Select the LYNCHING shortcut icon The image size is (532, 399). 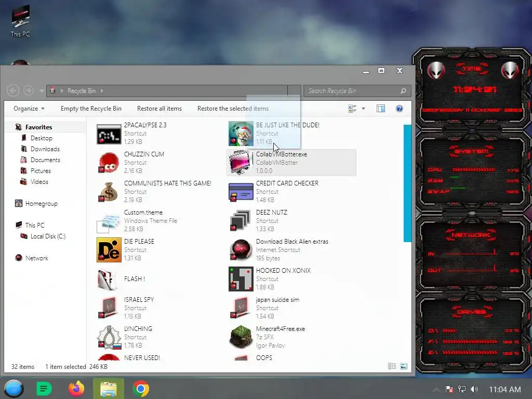[x=109, y=337]
